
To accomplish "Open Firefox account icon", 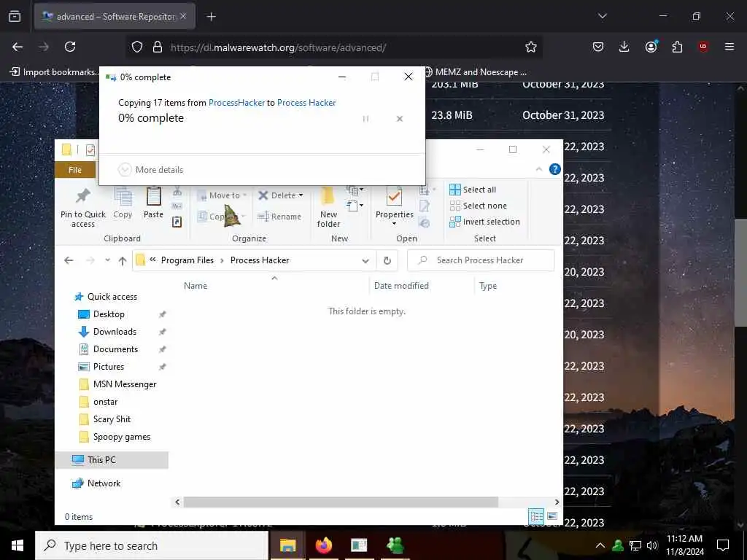I will (x=651, y=47).
